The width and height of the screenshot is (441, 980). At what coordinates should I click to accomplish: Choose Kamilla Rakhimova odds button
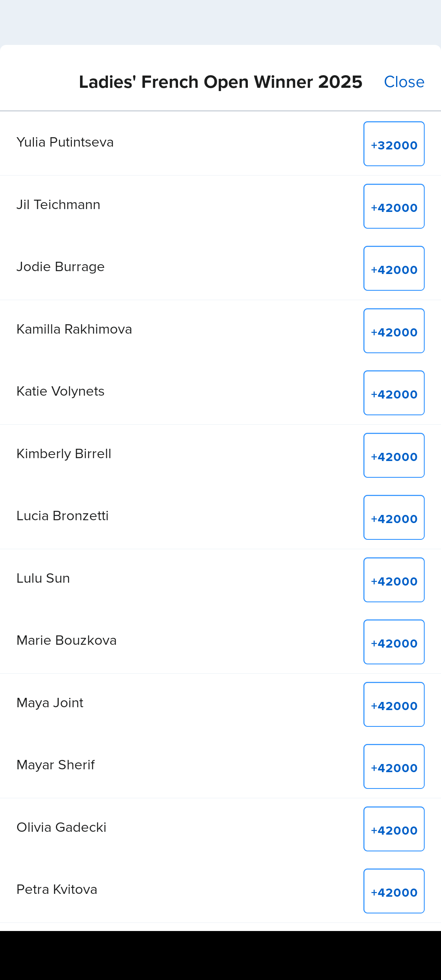(x=394, y=331)
